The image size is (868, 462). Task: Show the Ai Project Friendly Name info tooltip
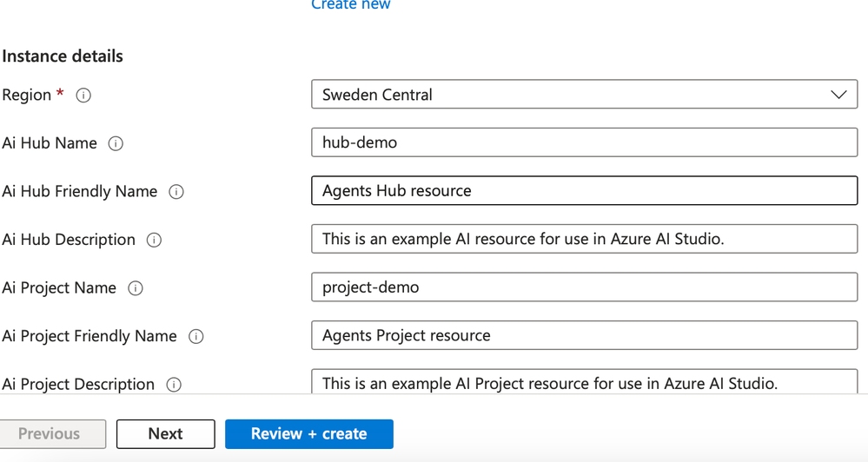coord(196,336)
